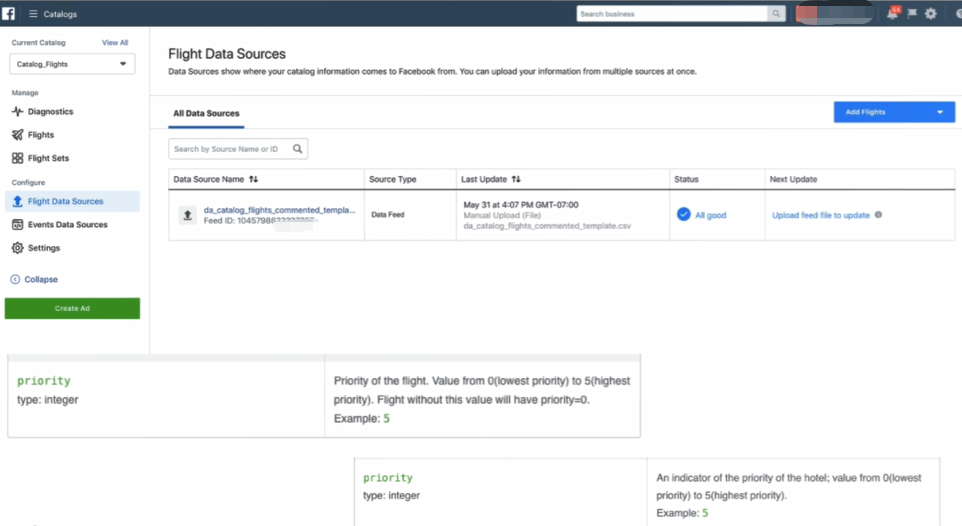The image size is (962, 526).
Task: Click the Settings gear icon in sidebar
Action: (x=17, y=248)
